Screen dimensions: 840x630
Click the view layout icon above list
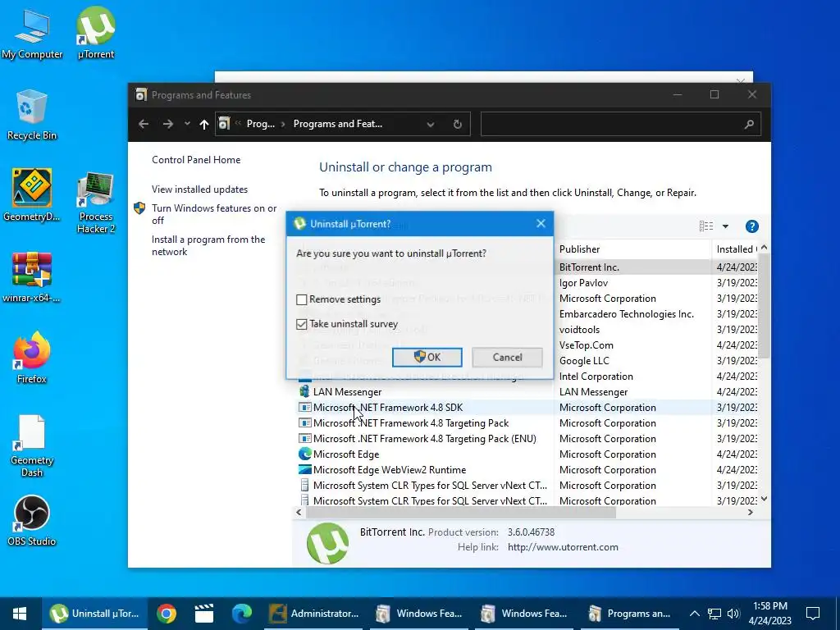tap(706, 226)
